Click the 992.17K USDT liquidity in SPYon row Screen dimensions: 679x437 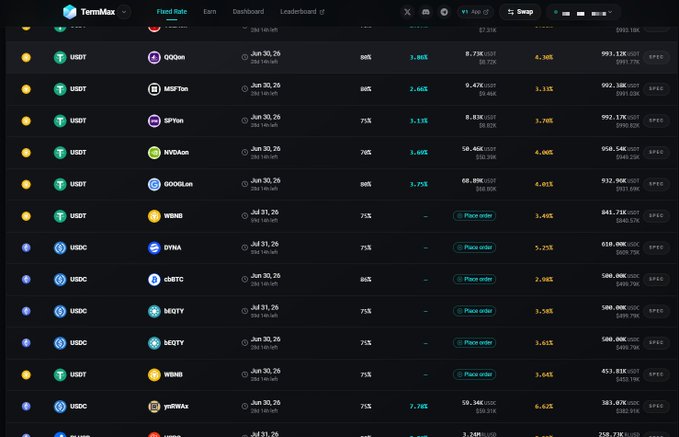(x=620, y=117)
